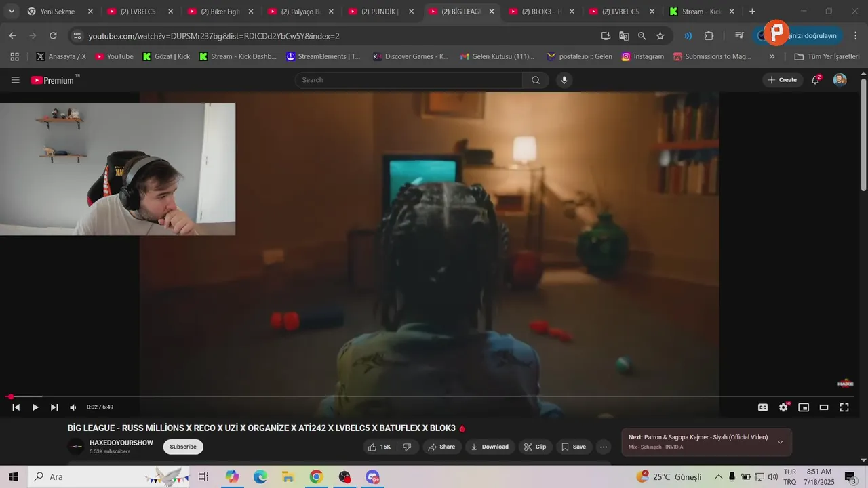Viewport: 868px width, 488px height.
Task: Search with the magnifier button
Action: [x=536, y=80]
